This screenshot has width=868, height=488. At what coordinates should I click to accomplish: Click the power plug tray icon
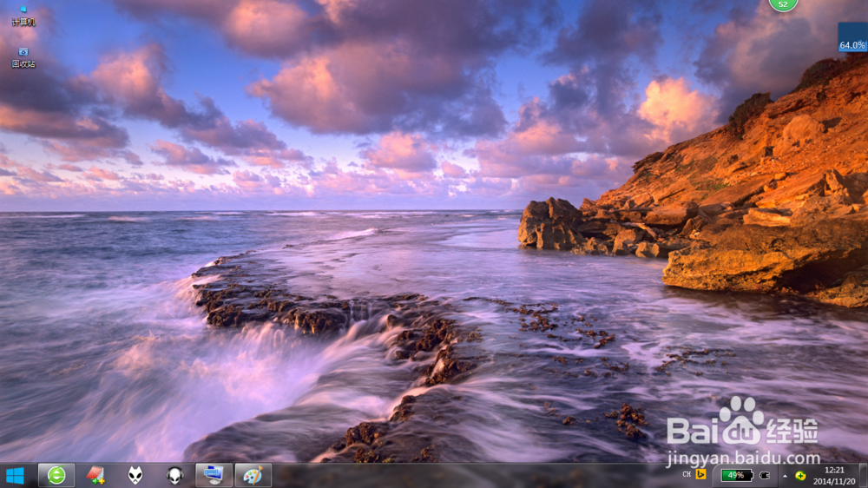[765, 475]
